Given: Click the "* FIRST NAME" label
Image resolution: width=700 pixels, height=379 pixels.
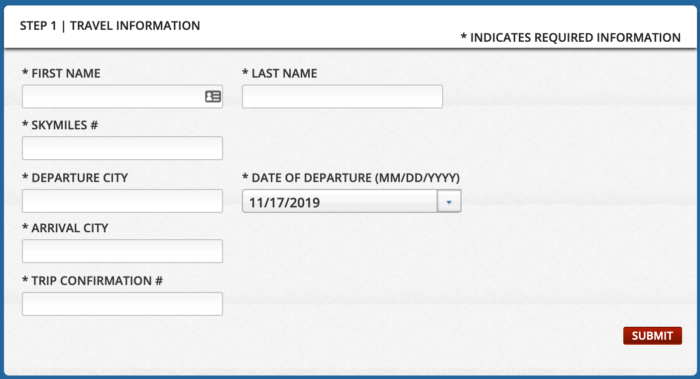Looking at the screenshot, I should [x=61, y=73].
